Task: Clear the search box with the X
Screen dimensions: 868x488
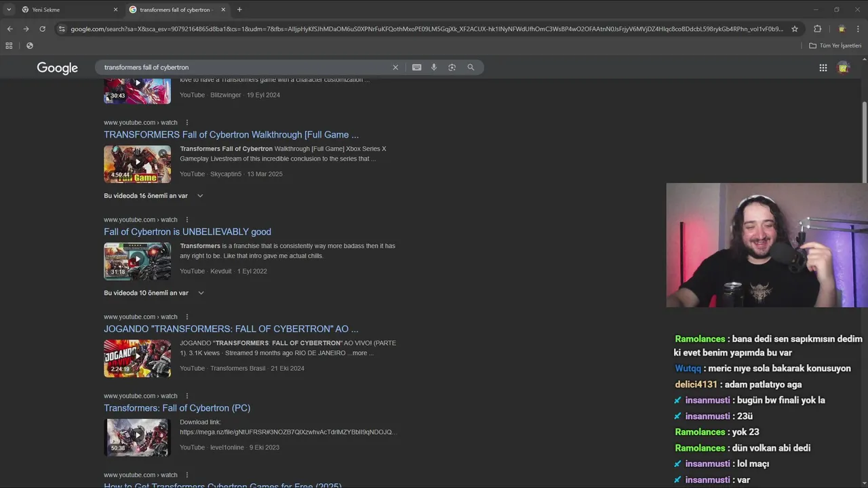Action: (x=395, y=67)
